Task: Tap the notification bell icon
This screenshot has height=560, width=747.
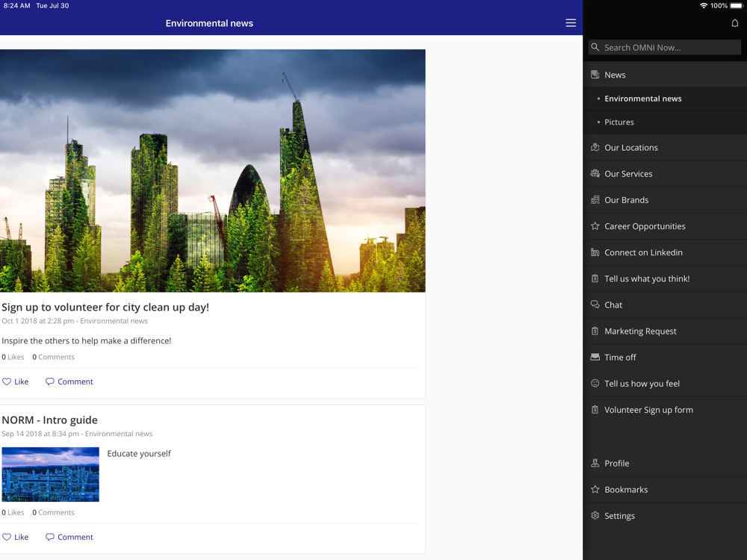Action: point(734,23)
